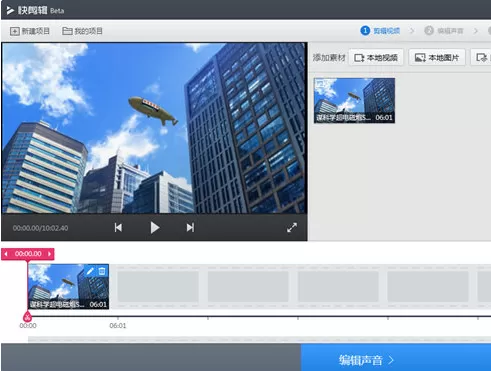Open 我的项目 project folder
Viewport: 491px width, 371px height.
pos(82,31)
